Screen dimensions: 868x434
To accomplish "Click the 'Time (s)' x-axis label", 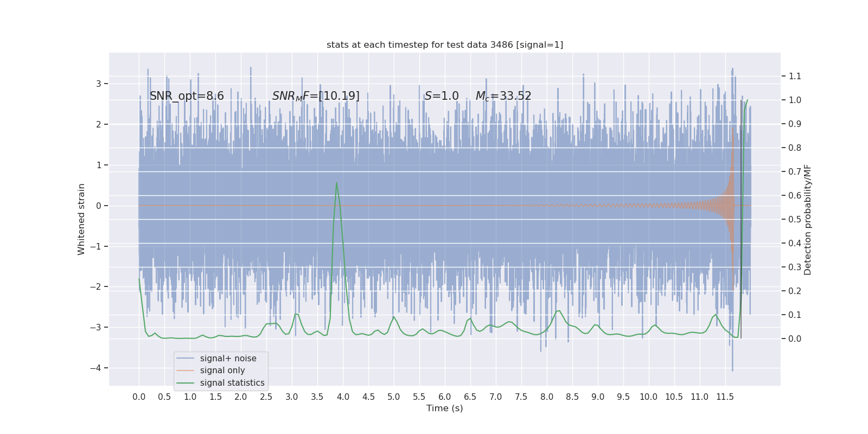I will tap(445, 408).
